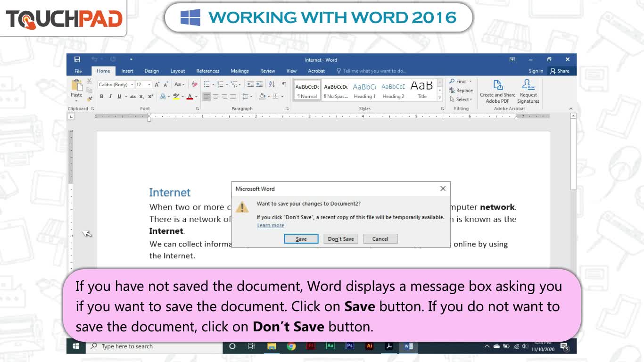Open the Select dropdown in Editing
644x362 pixels.
tap(461, 99)
